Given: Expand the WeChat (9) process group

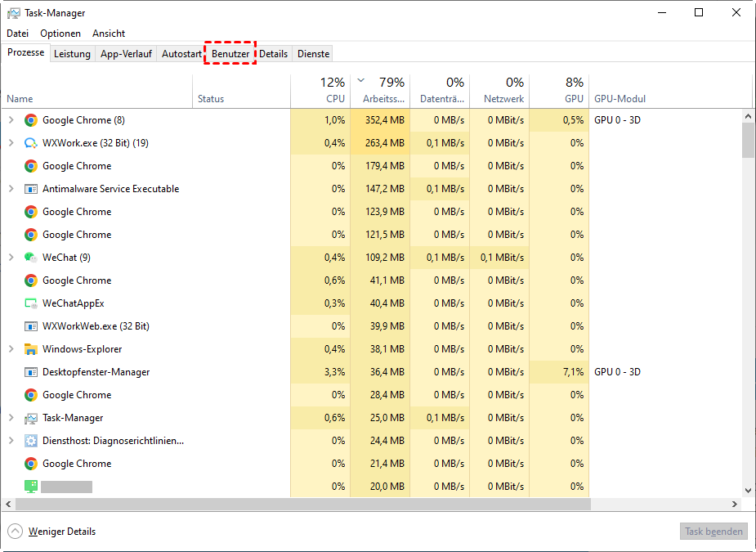Looking at the screenshot, I should point(11,258).
